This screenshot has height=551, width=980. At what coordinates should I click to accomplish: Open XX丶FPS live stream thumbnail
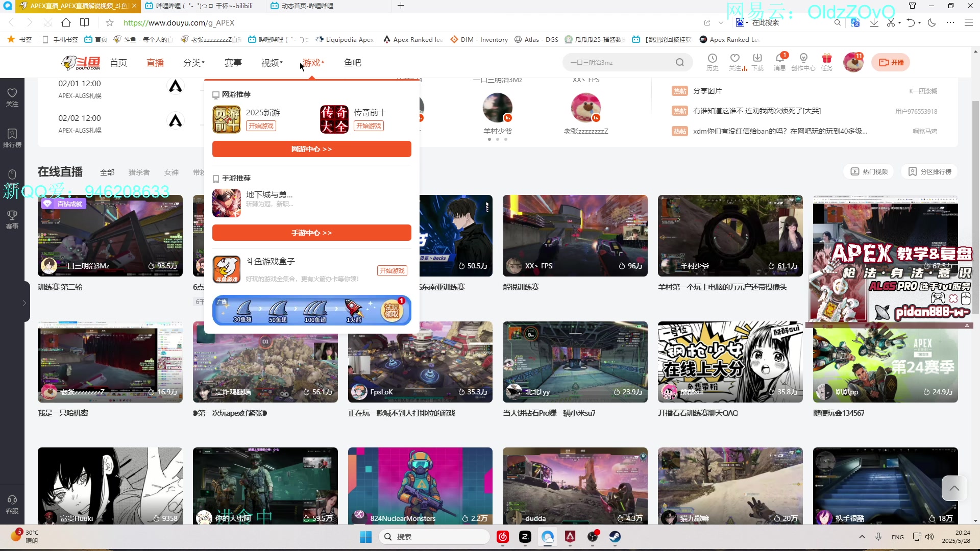click(575, 236)
